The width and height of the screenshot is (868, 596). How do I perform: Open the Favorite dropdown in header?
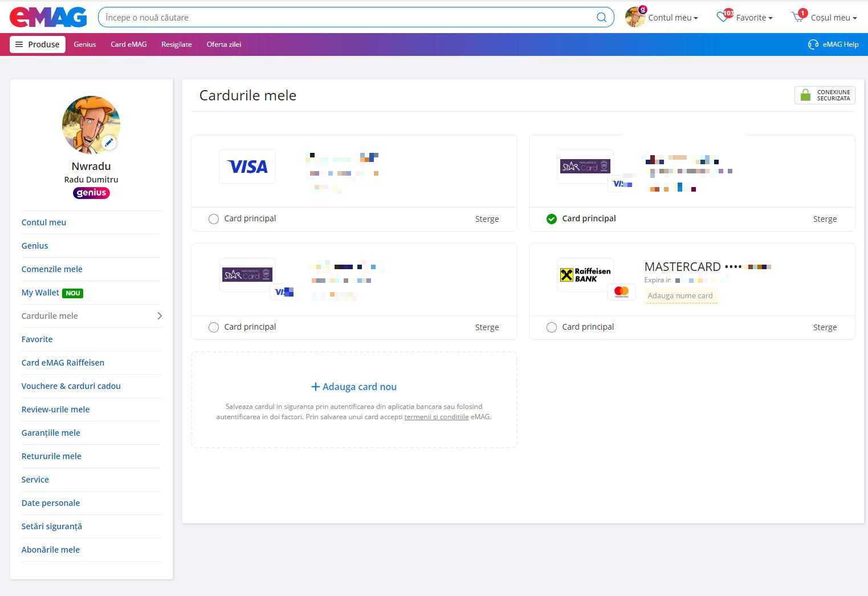pyautogui.click(x=755, y=18)
